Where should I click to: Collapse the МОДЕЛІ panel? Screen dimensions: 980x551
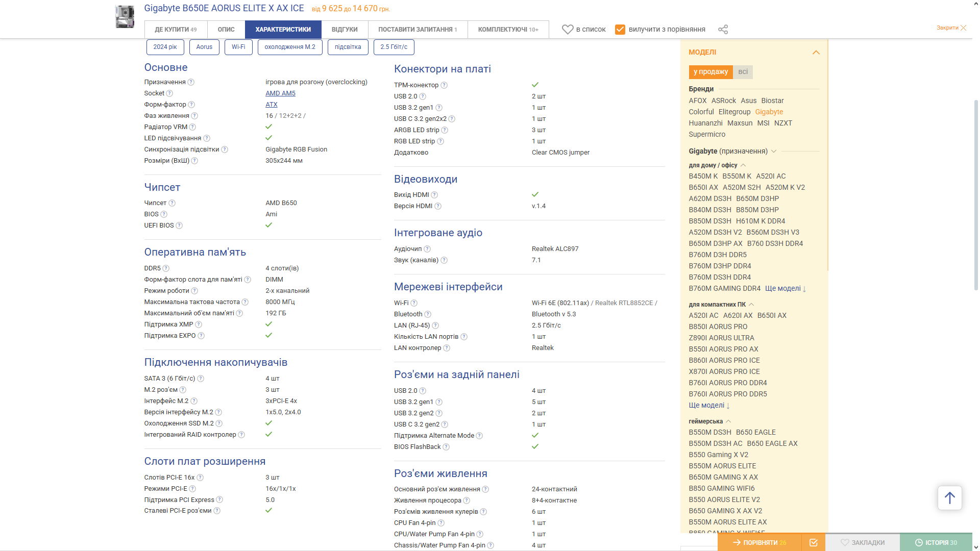(x=816, y=53)
